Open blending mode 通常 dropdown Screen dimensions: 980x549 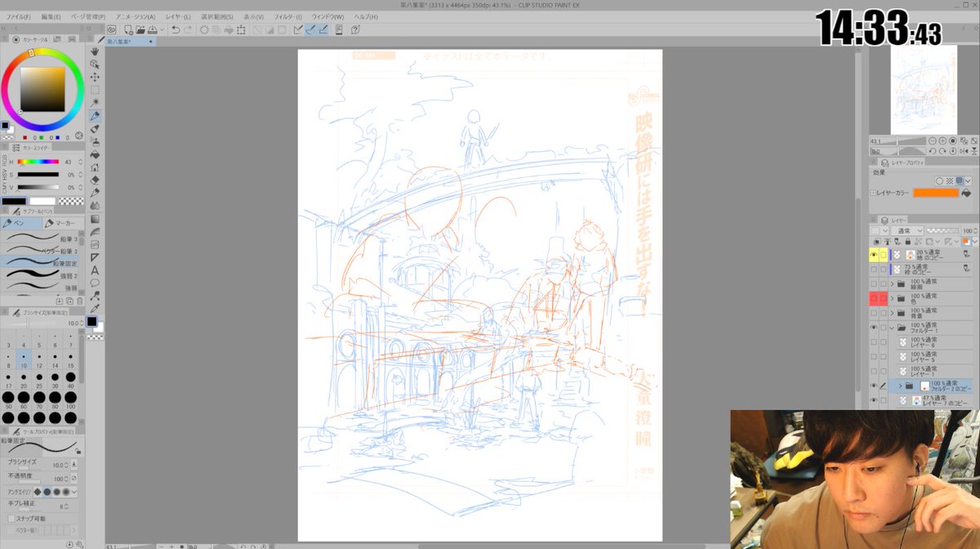tap(907, 231)
